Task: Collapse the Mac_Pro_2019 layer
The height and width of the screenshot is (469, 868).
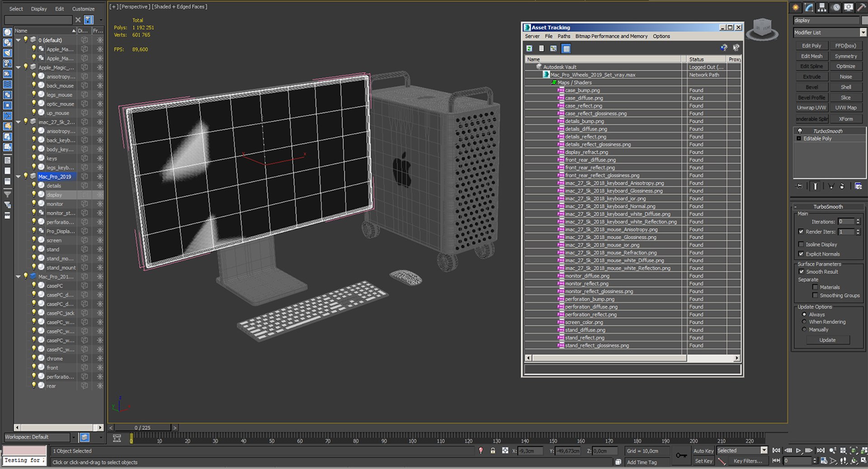Action: (x=18, y=176)
